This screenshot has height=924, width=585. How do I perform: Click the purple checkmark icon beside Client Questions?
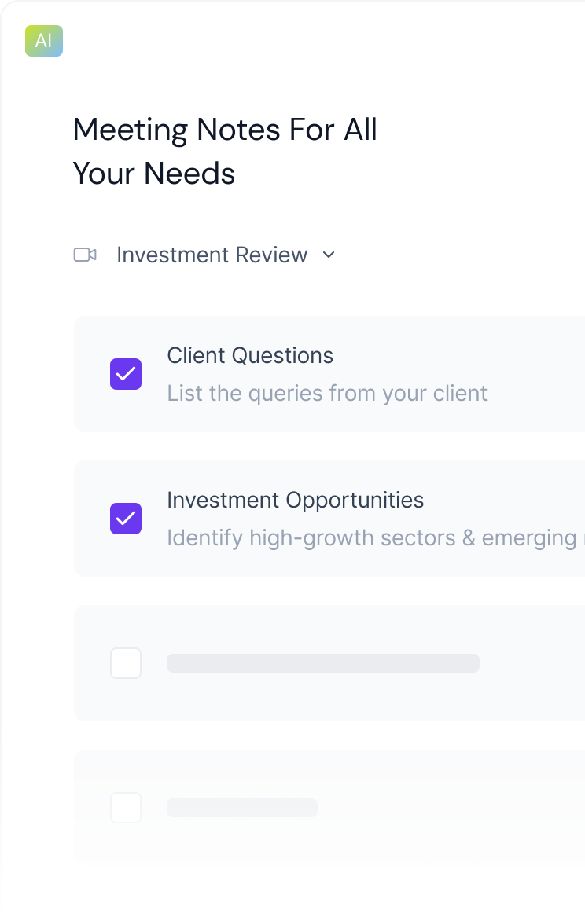pyautogui.click(x=126, y=374)
